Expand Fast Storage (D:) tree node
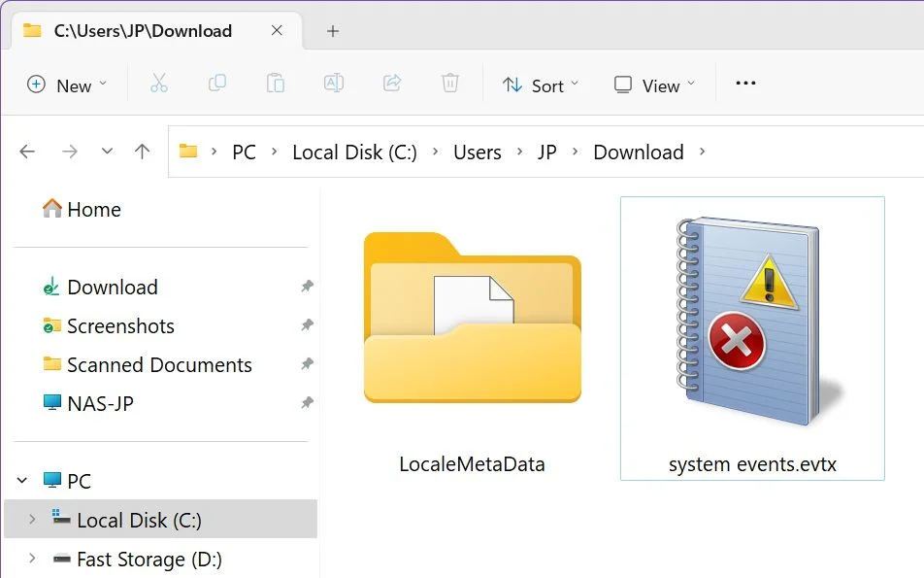924x578 pixels. pos(32,558)
